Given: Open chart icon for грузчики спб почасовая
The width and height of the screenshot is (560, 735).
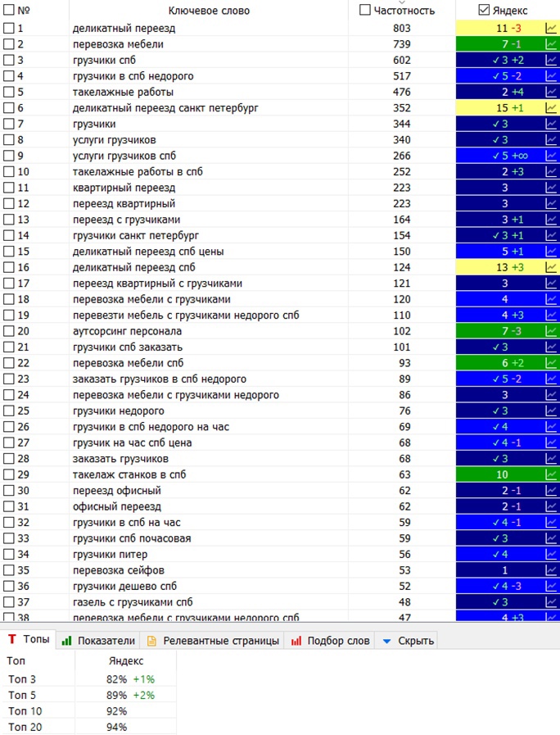Looking at the screenshot, I should point(551,538).
